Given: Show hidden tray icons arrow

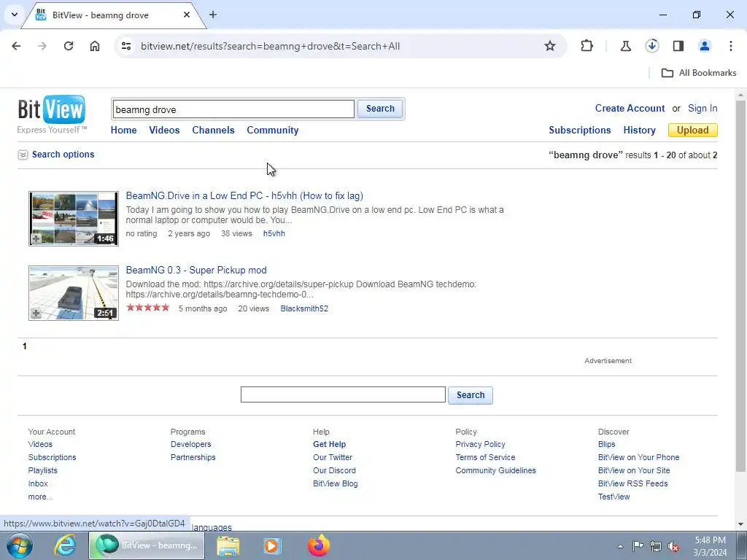Looking at the screenshot, I should coord(620,546).
